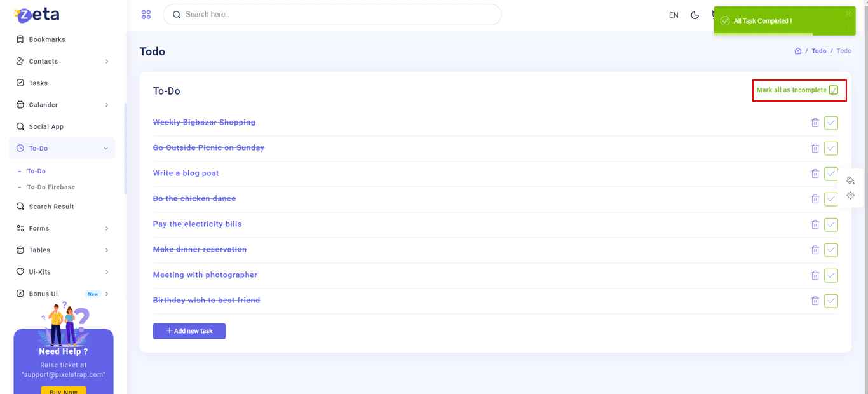Open the settings gear on right edge

(851, 196)
